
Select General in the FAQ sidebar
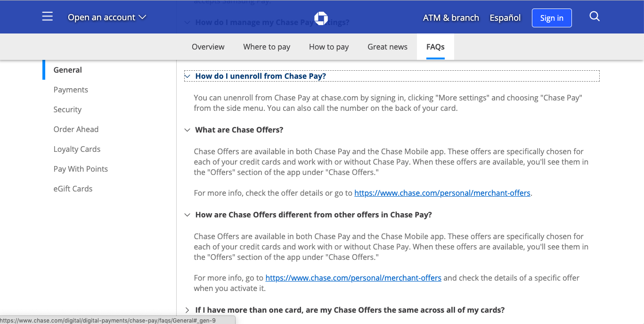tap(68, 70)
